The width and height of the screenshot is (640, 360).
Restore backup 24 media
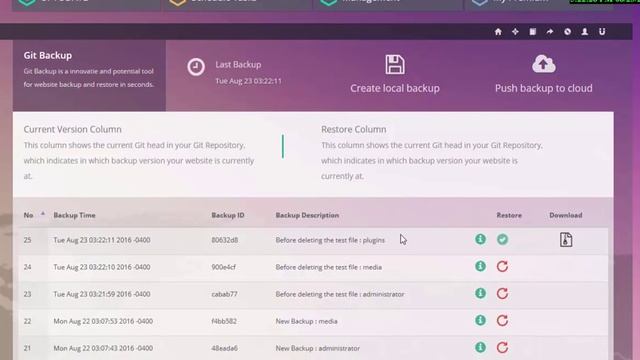coord(502,267)
